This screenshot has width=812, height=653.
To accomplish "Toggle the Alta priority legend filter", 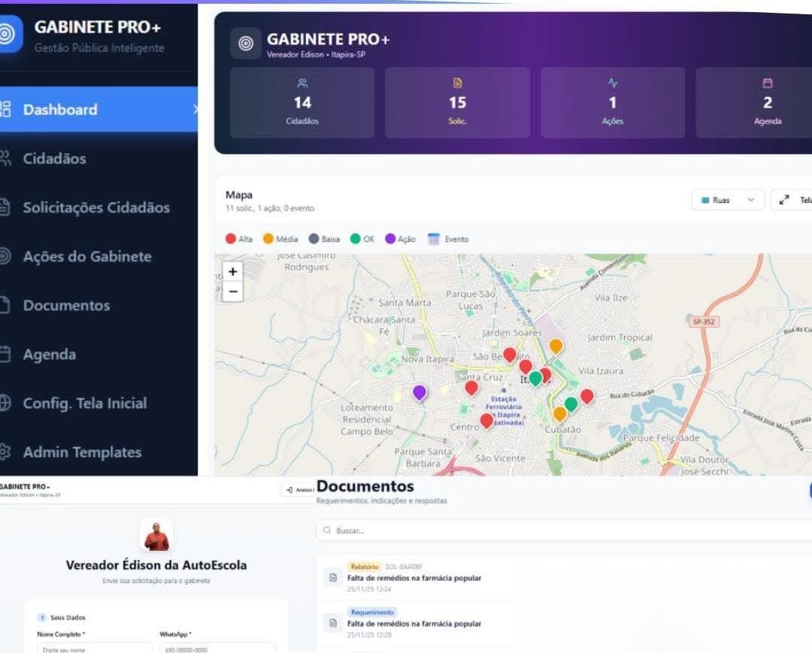I will point(239,239).
